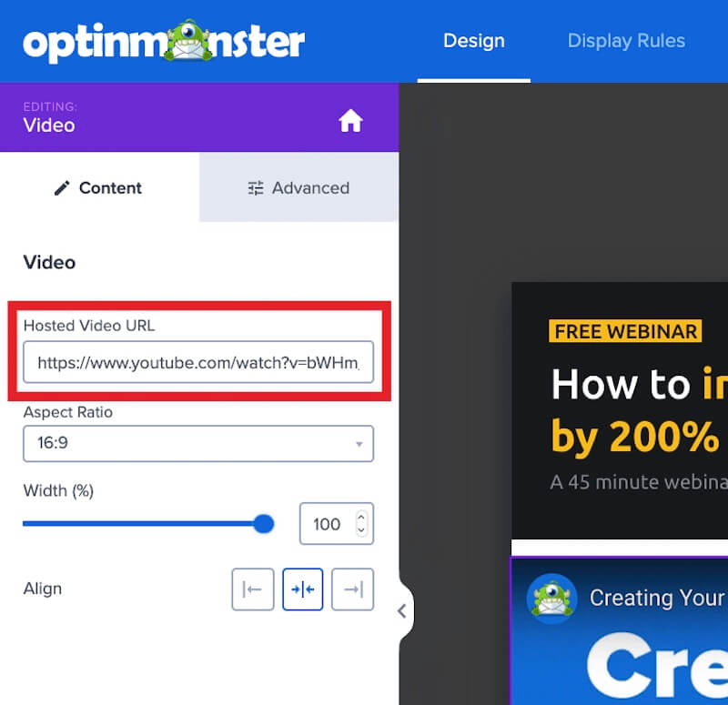Click the Width value box showing 100
Screen dimensions: 728x705
point(336,524)
